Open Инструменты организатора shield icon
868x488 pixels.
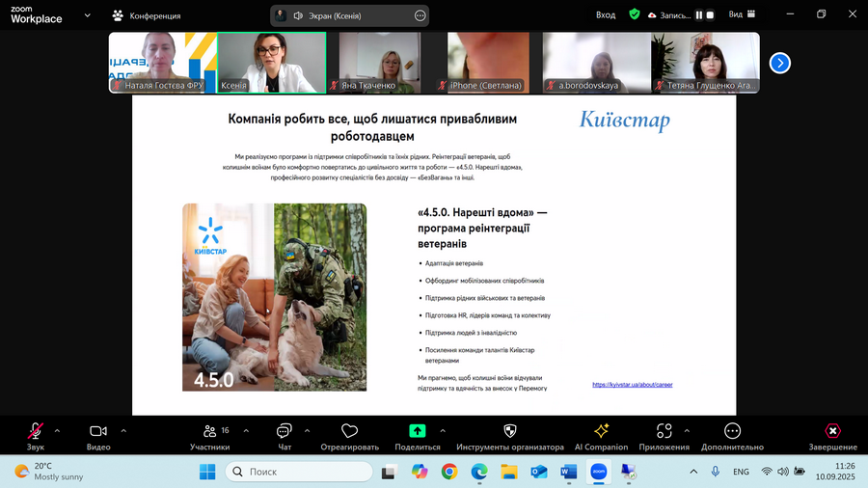(510, 432)
